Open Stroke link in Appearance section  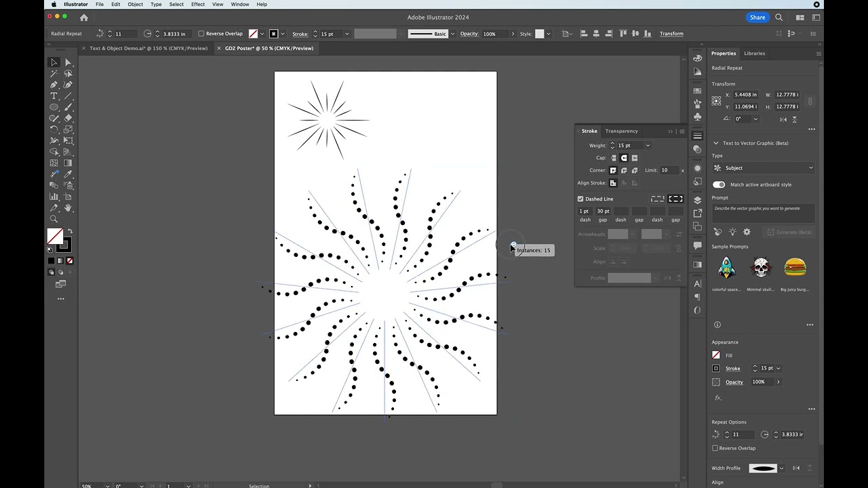[733, 369]
